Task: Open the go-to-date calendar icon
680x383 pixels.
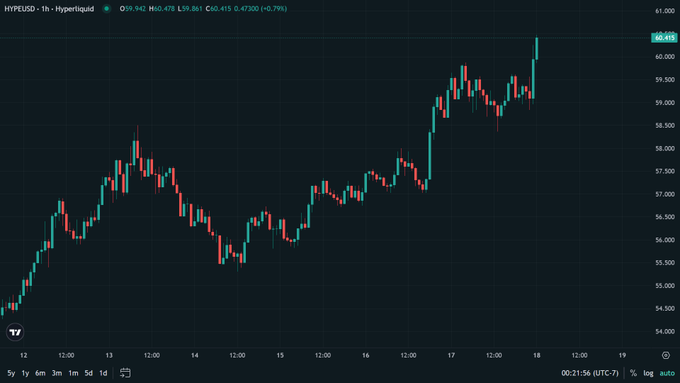Action: point(125,373)
